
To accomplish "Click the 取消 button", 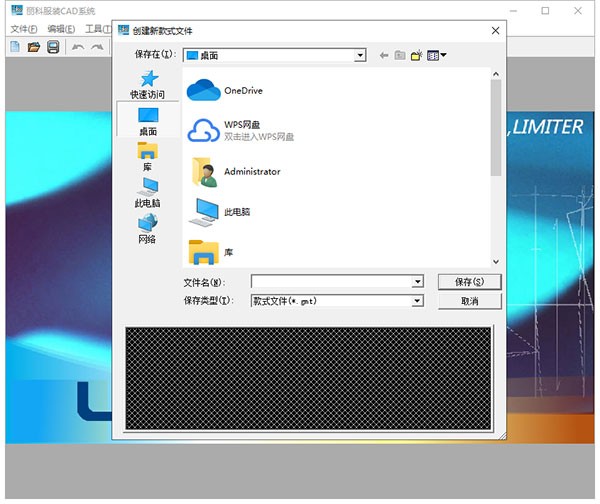I will (469, 301).
